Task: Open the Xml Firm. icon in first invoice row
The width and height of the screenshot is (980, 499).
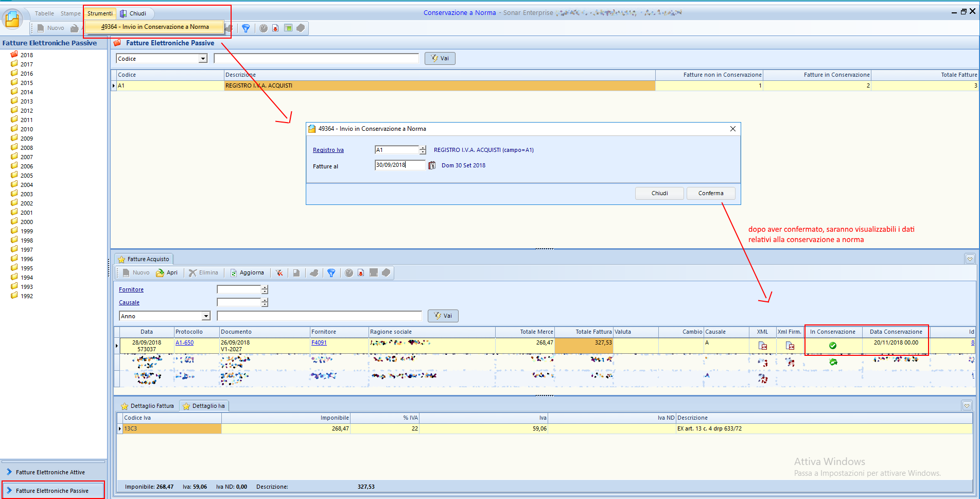Action: click(790, 346)
